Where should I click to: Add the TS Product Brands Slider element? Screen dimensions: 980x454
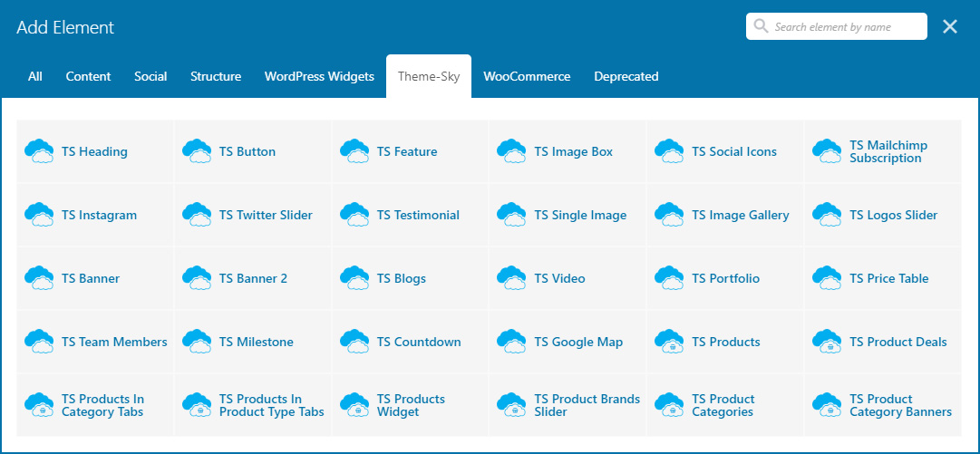(x=568, y=405)
